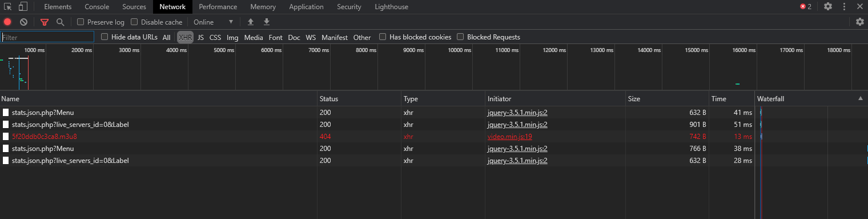Sort by the Time column header
868x219 pixels.
[x=732, y=99]
